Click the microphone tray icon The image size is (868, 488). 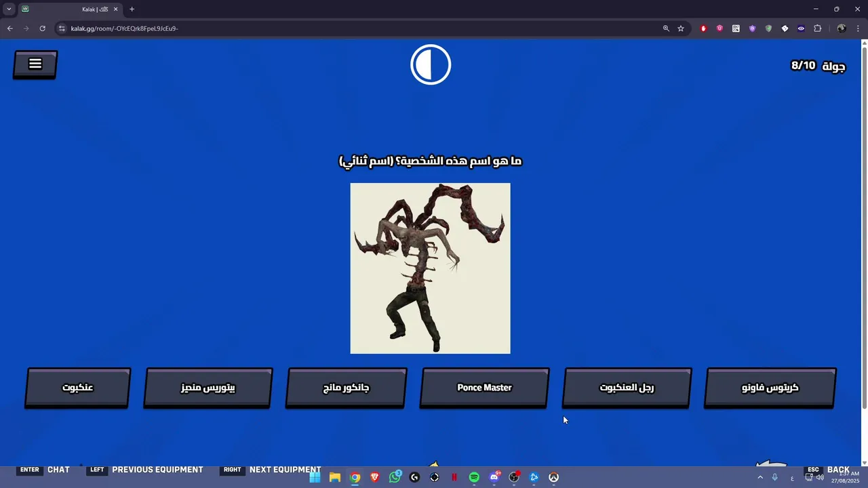775,477
